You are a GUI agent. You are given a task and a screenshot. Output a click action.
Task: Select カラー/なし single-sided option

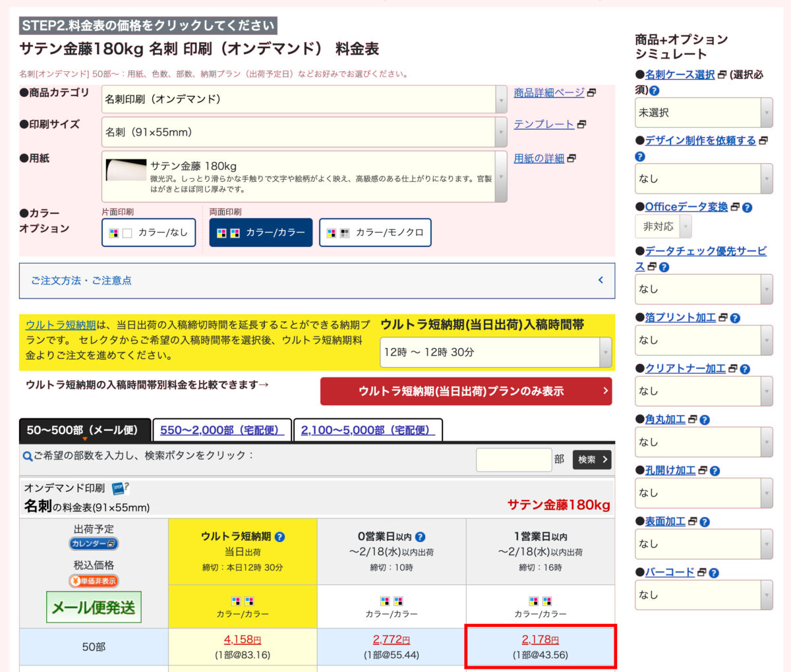[x=149, y=233]
